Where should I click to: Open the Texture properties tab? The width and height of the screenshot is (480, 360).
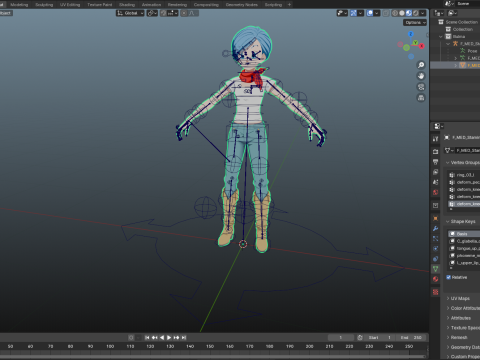point(435,292)
